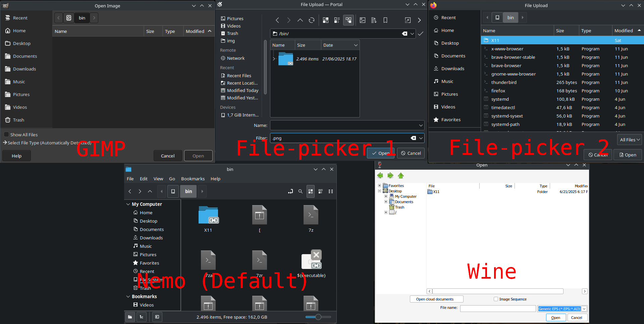644x324 pixels.
Task: Sort by Modified column in GIMP dialog
Action: pyautogui.click(x=199, y=31)
